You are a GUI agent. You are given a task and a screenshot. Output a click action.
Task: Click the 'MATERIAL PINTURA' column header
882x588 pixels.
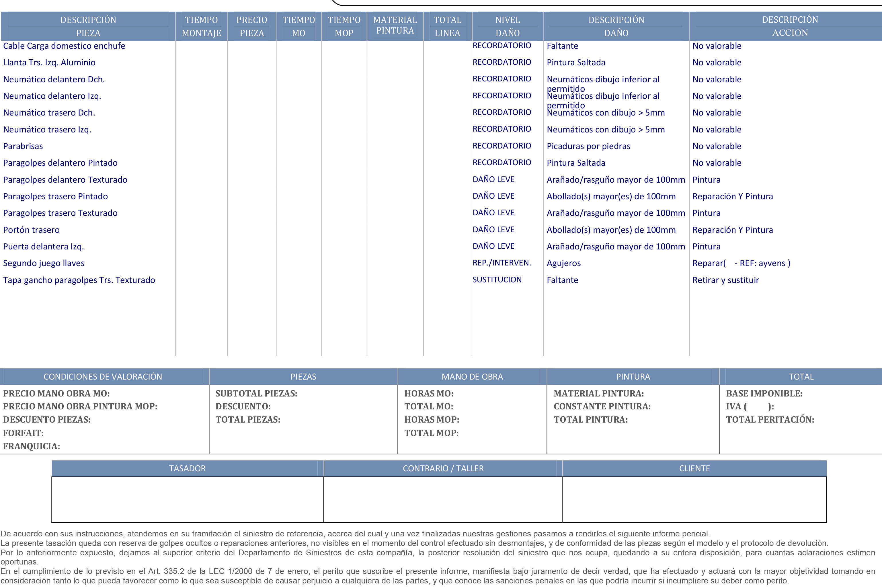[395, 25]
